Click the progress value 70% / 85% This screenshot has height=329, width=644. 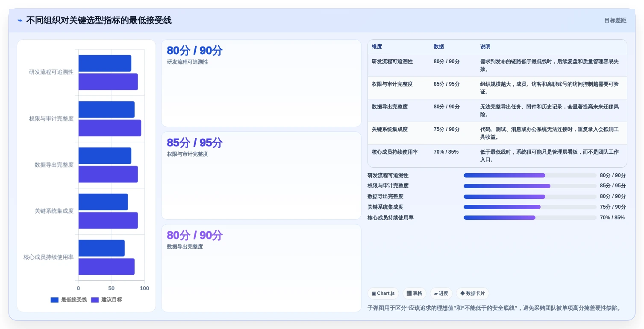pyautogui.click(x=612, y=218)
